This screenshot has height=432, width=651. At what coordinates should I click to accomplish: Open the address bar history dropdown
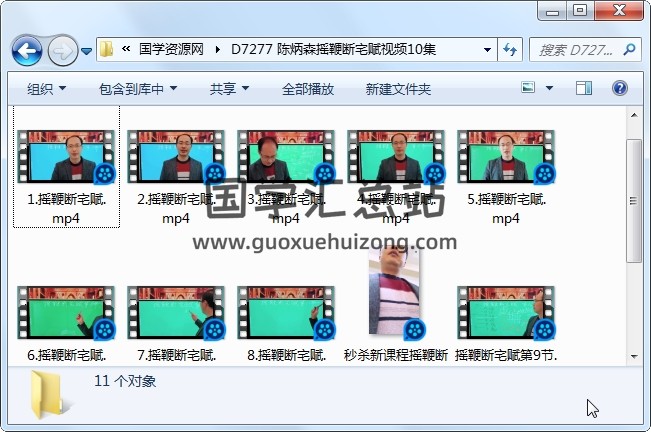tap(487, 50)
